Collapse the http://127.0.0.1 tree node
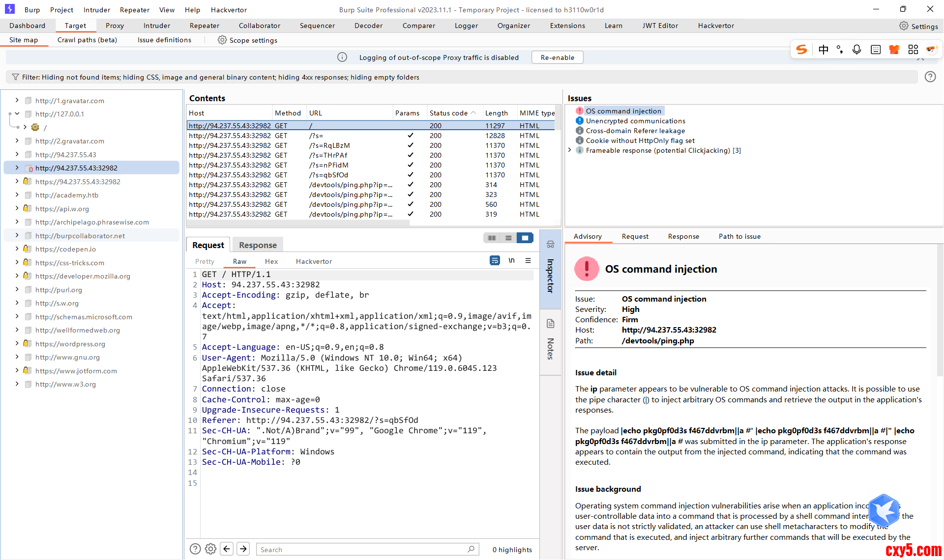Screen dimensions: 944x560 click(x=17, y=114)
